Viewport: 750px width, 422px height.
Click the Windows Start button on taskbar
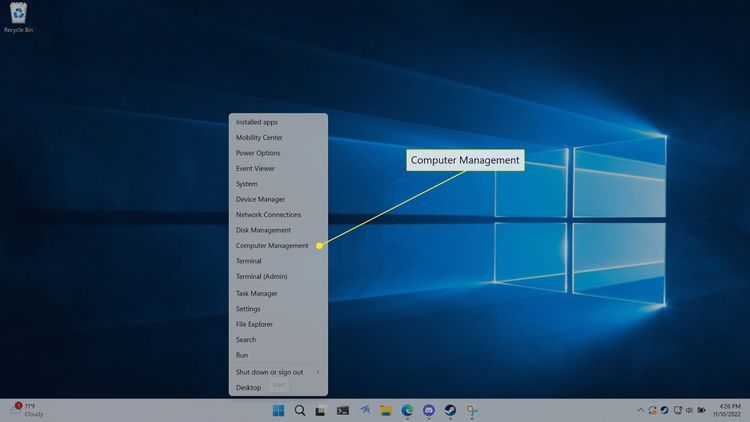point(277,410)
